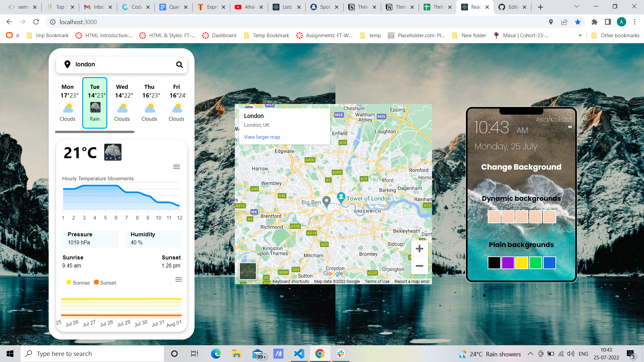Image resolution: width=644 pixels, height=362 pixels.
Task: Toggle the Sunset legend series
Action: (x=105, y=283)
